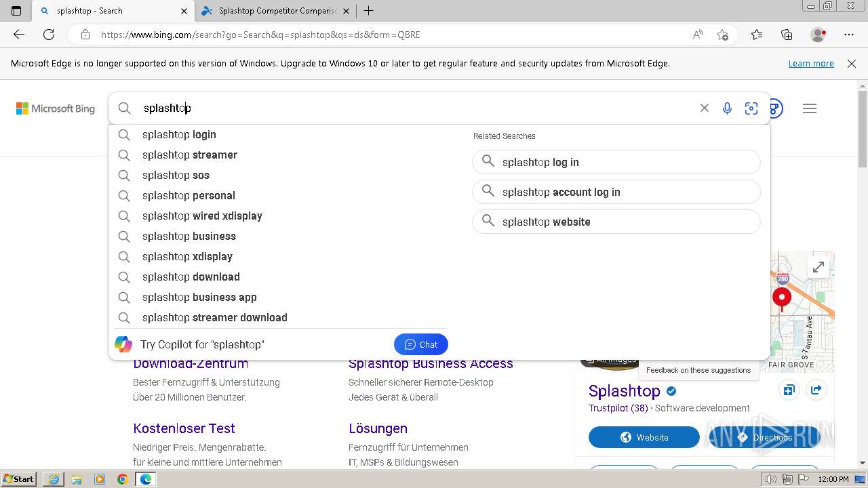Viewport: 868px width, 488px height.
Task: Click the search magnifier in the Bing search box
Action: pos(124,108)
